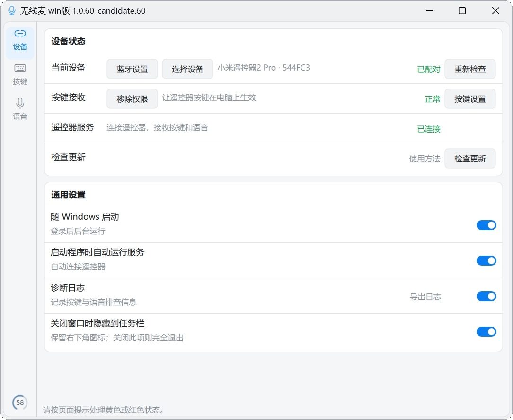Click the microphone app icon in title bar
Screen dimensions: 513x420
[x=12, y=11]
